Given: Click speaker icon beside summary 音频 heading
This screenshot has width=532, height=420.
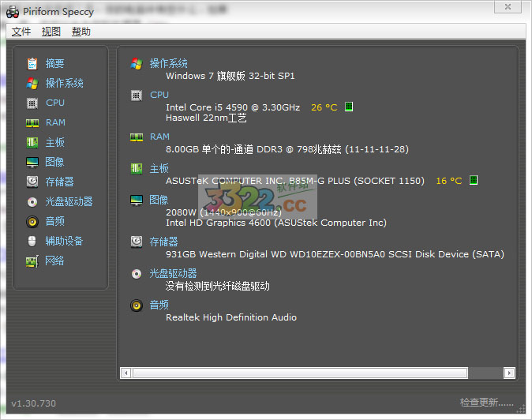Looking at the screenshot, I should point(137,306).
